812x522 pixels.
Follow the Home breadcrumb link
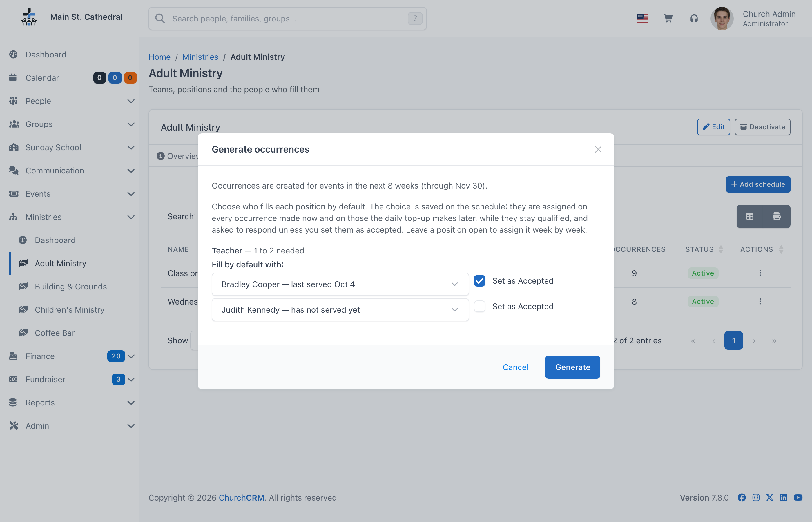[x=159, y=57]
